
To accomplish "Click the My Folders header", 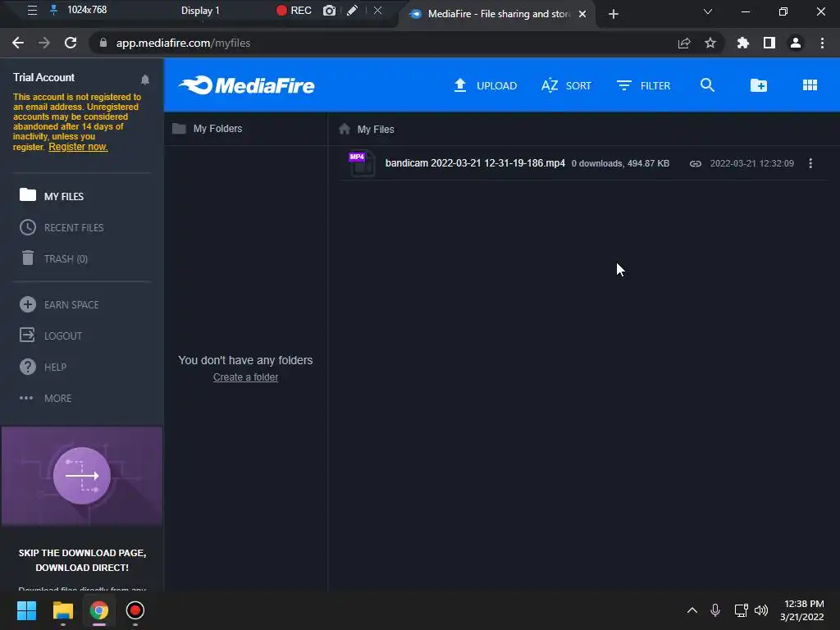I will (x=208, y=129).
